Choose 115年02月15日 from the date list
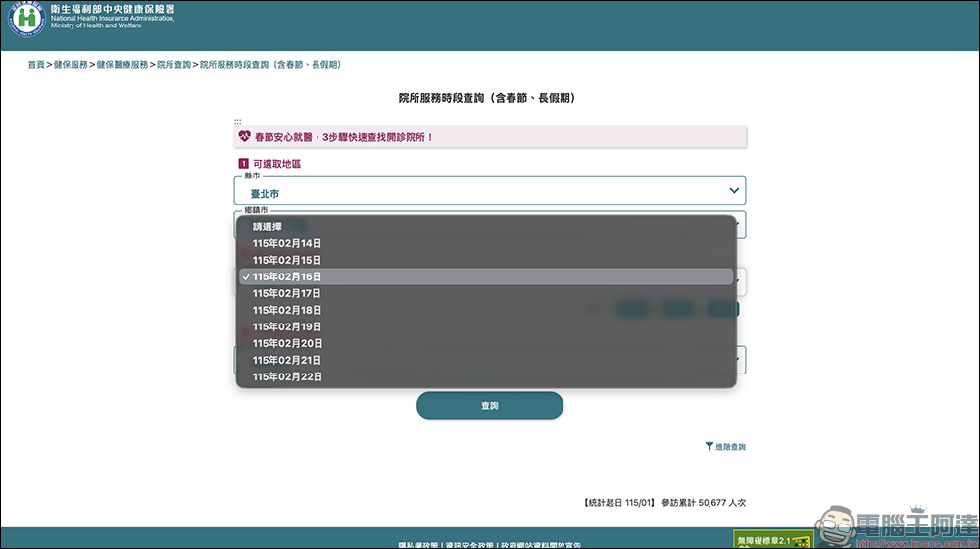980x549 pixels. coord(486,260)
